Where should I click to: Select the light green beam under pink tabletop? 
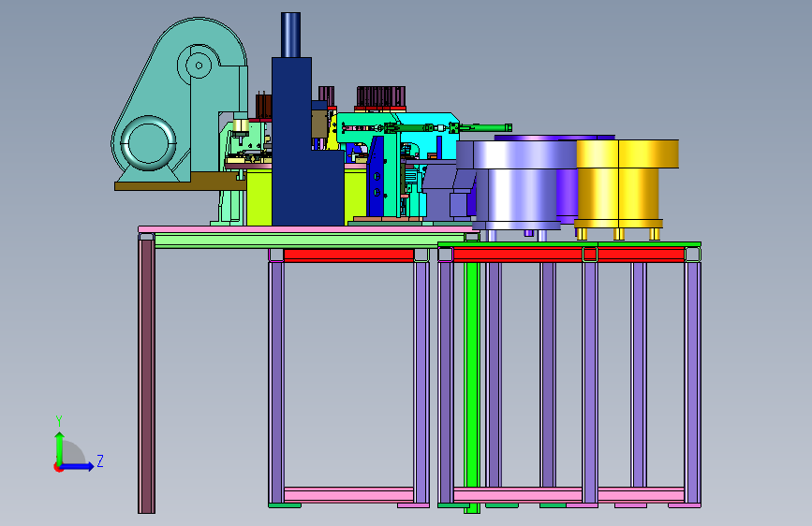[310, 240]
